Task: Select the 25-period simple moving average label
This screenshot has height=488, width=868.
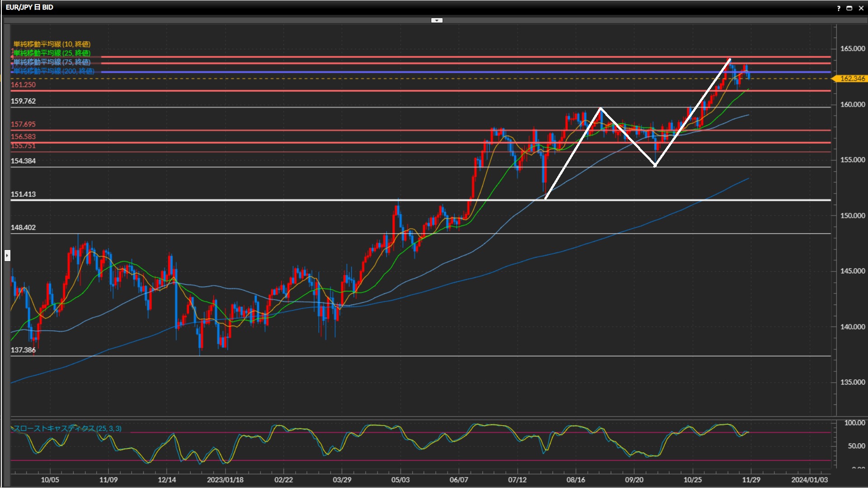Action: (52, 53)
